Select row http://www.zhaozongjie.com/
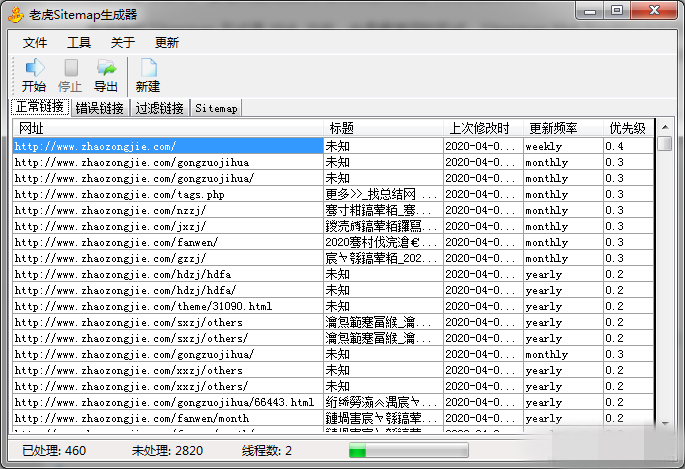 [x=333, y=146]
